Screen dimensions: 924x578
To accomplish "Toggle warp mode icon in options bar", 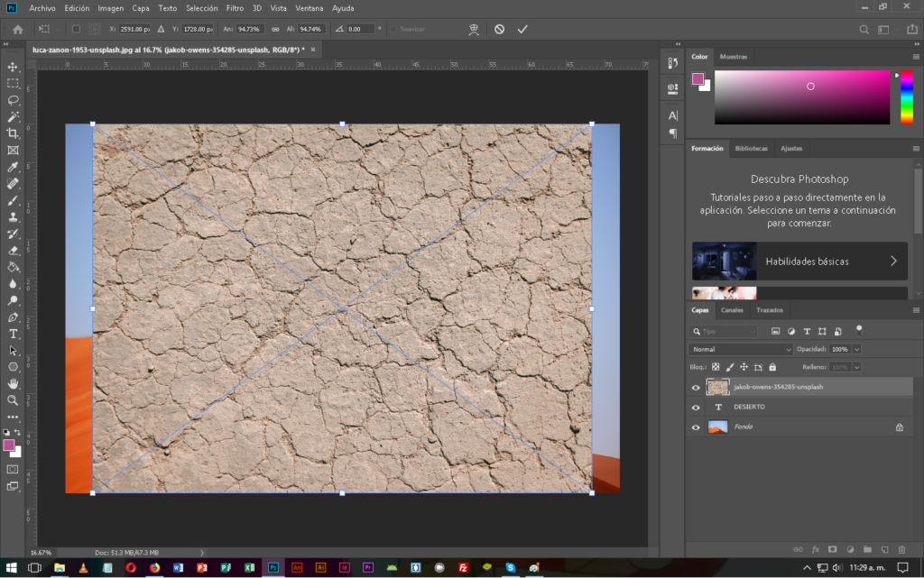I will [473, 29].
